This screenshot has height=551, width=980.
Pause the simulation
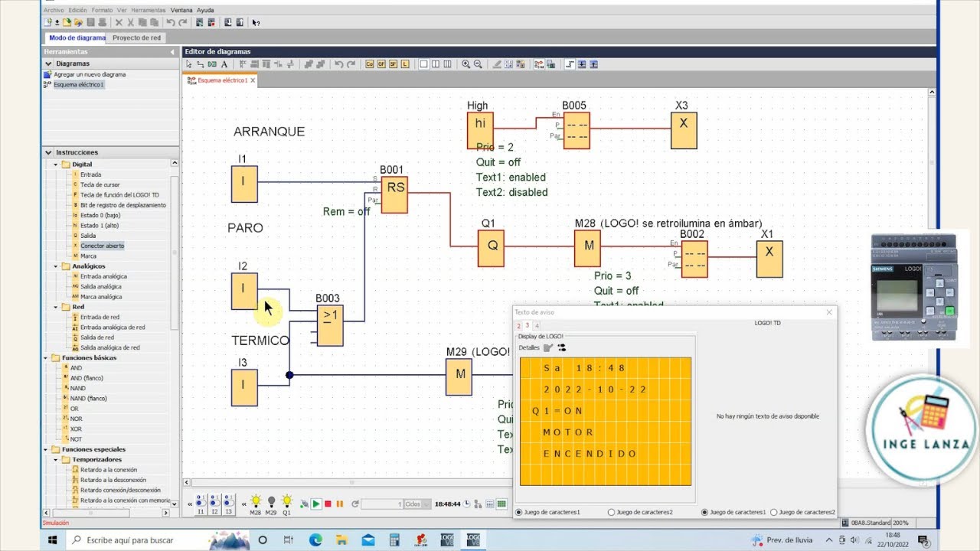click(340, 504)
